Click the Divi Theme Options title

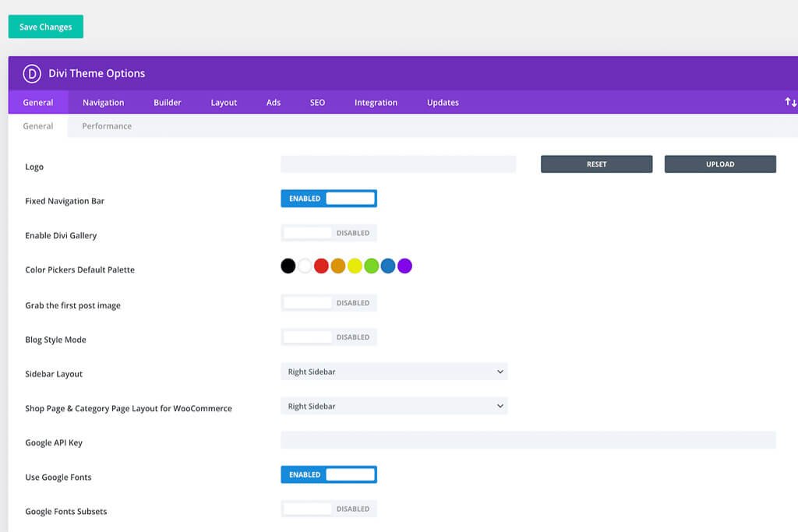[97, 73]
